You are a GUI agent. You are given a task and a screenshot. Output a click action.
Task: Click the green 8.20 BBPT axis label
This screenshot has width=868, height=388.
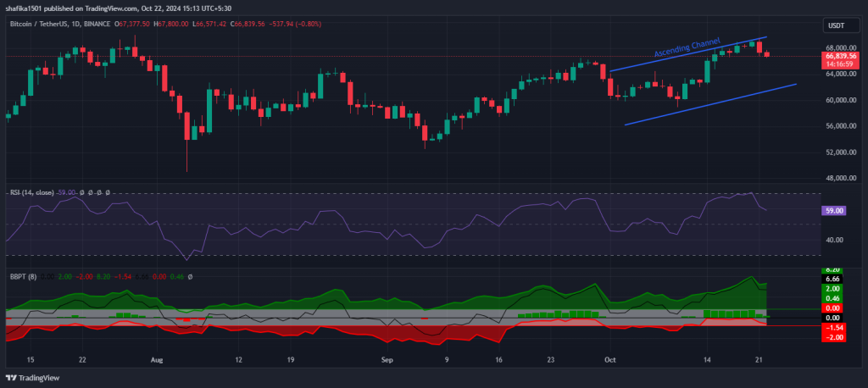[834, 269]
